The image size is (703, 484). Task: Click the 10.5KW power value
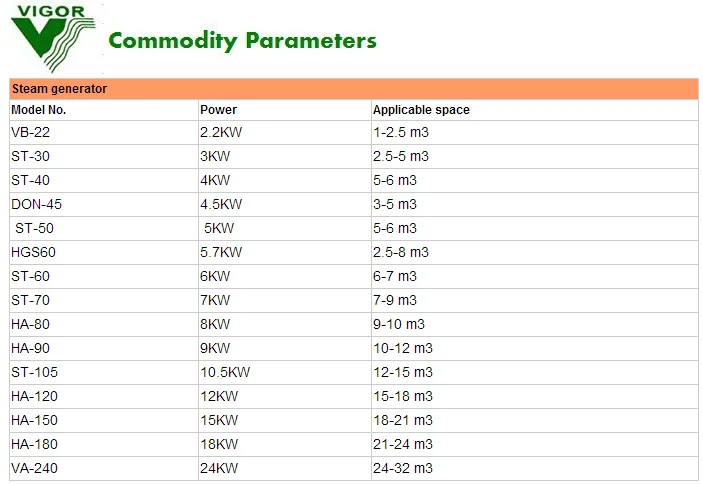225,372
